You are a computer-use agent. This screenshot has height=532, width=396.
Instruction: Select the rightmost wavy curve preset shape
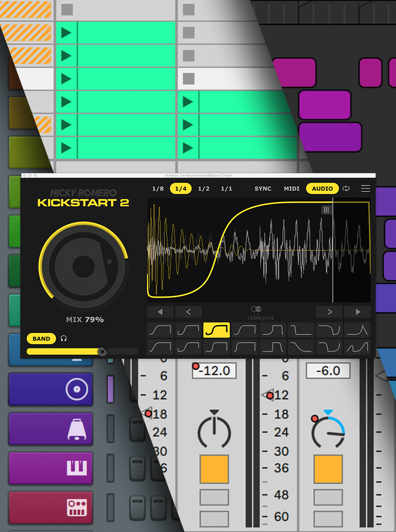pos(357,347)
